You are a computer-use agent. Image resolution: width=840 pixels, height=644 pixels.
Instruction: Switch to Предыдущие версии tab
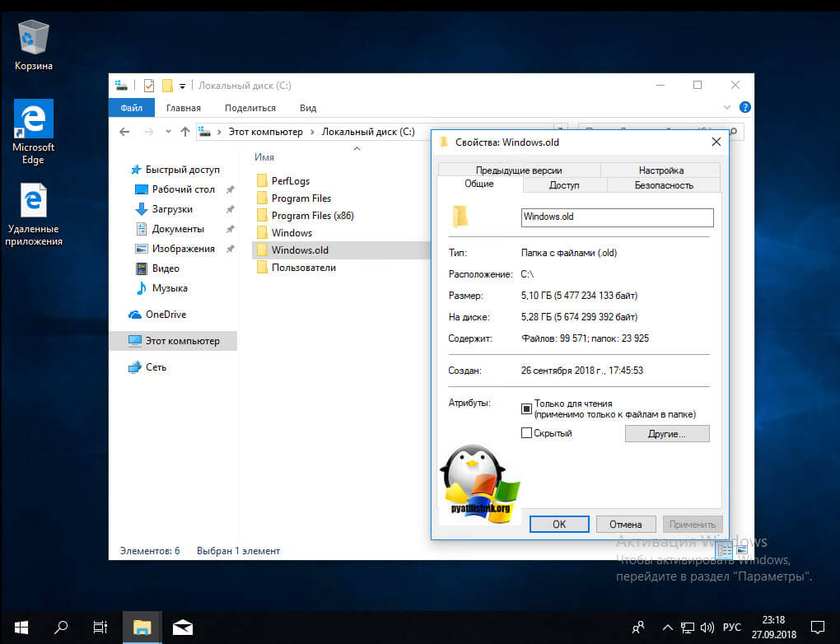click(519, 170)
